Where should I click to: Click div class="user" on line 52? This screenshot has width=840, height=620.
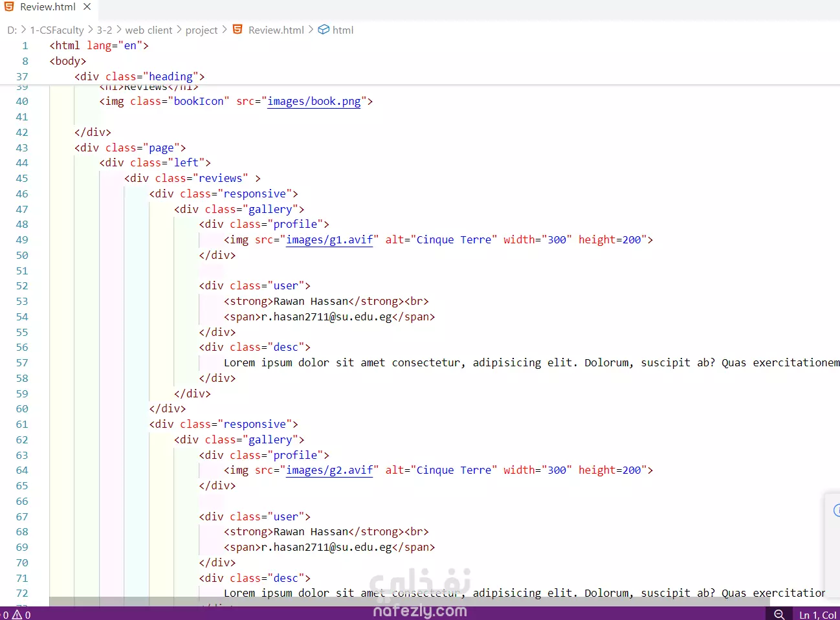pos(254,285)
